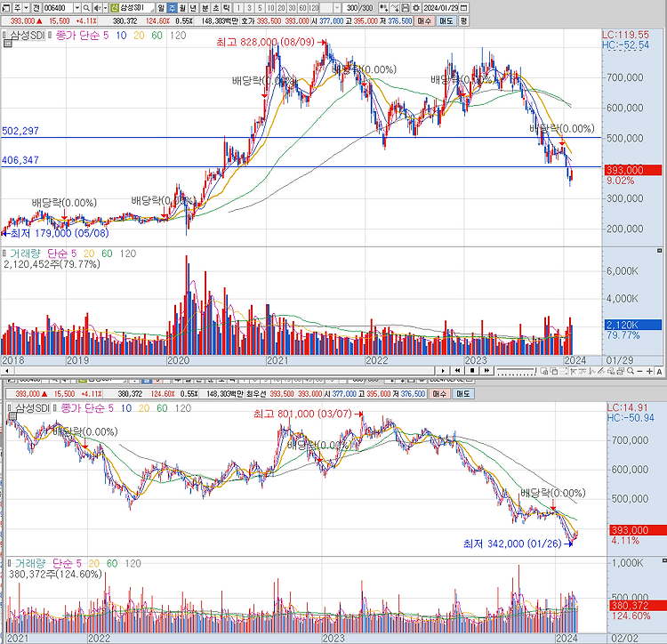Viewport: 667px width, 644px height.
Task: Click the stock search magnifier icon
Action: click(x=86, y=8)
